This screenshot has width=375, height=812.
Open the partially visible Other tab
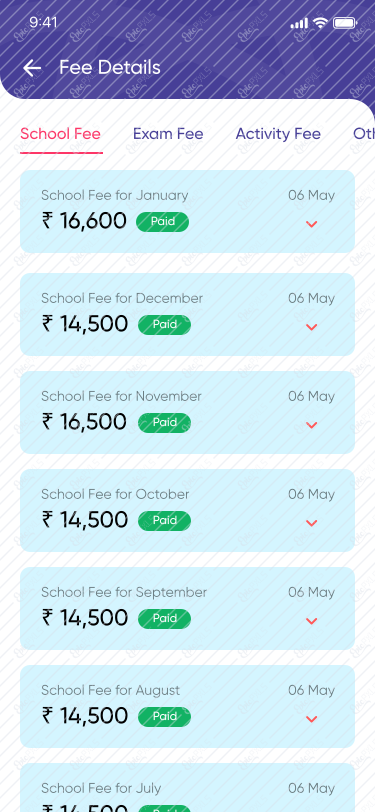click(x=364, y=134)
